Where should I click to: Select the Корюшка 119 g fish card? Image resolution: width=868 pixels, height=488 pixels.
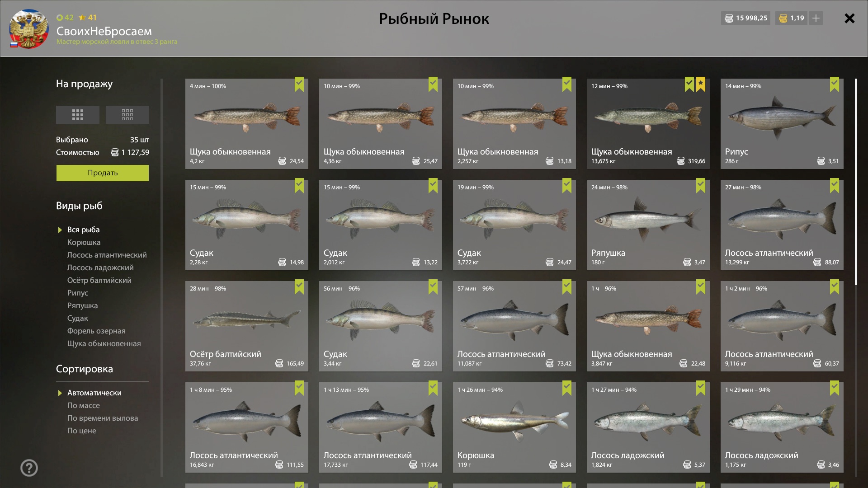pos(514,427)
